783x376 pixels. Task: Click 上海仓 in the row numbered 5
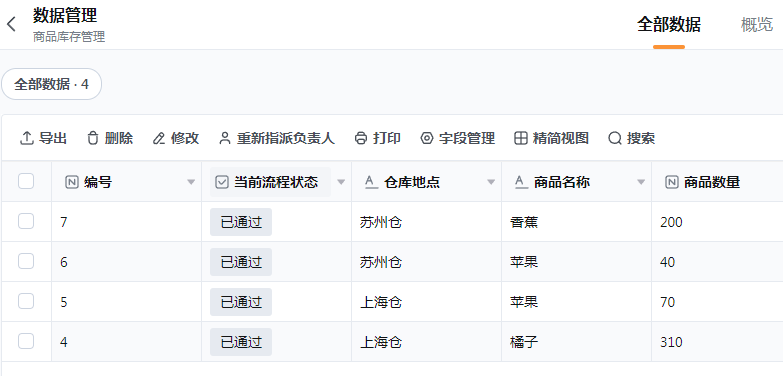pos(381,302)
